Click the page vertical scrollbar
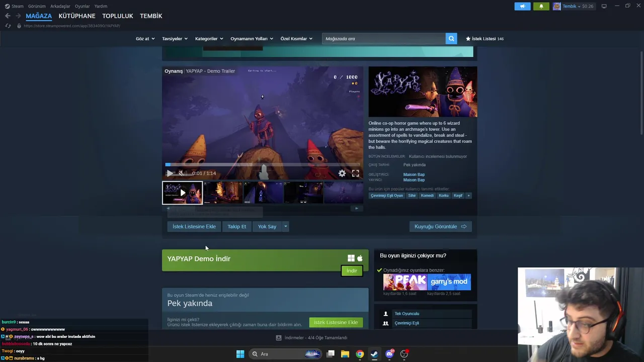Viewport: 644px width, 362px height. click(x=641, y=93)
